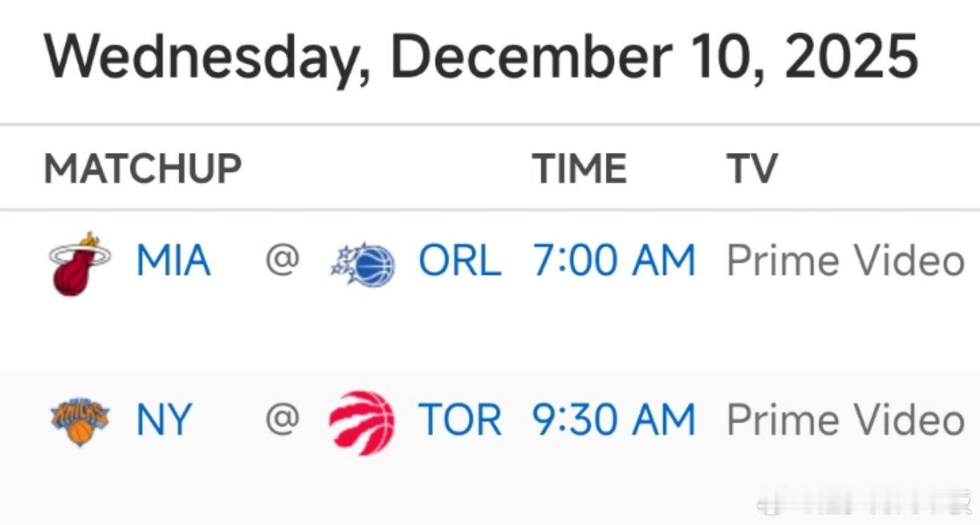The height and width of the screenshot is (525, 980).
Task: Click Prime Video for the MIA game
Action: (x=846, y=261)
